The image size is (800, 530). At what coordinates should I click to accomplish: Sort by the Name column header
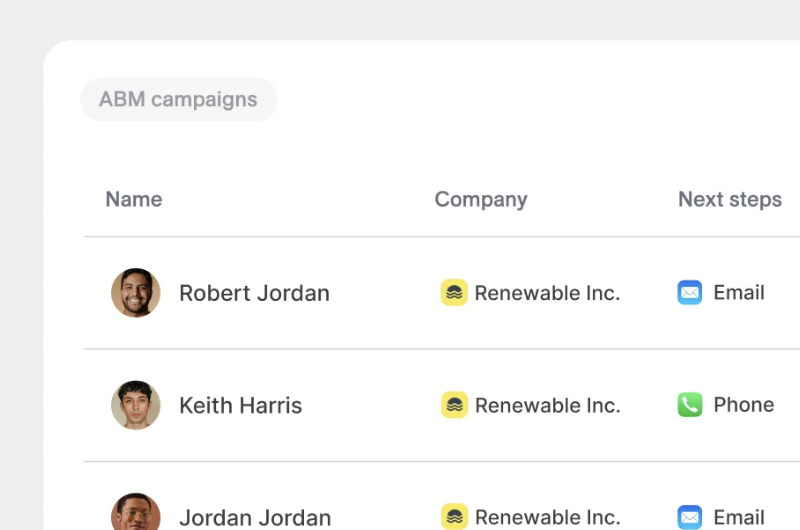[134, 199]
